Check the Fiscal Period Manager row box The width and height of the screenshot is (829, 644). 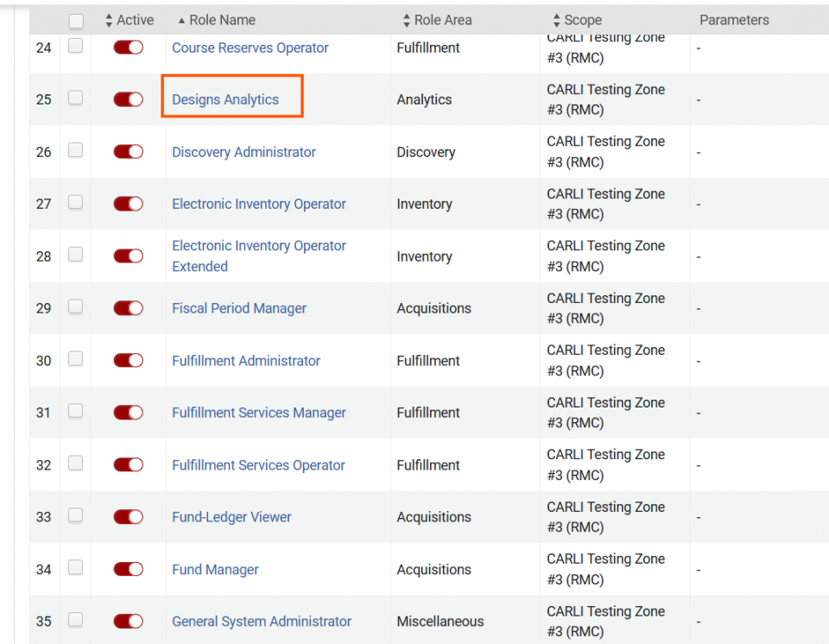pyautogui.click(x=76, y=306)
